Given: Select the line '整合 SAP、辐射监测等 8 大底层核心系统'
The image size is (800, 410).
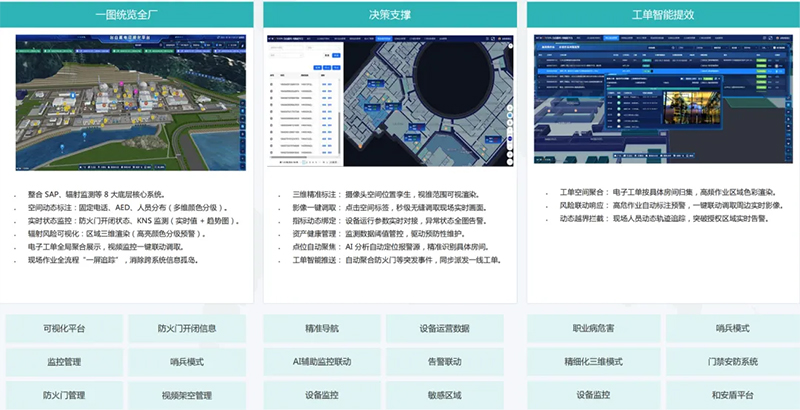Looking at the screenshot, I should (96, 194).
